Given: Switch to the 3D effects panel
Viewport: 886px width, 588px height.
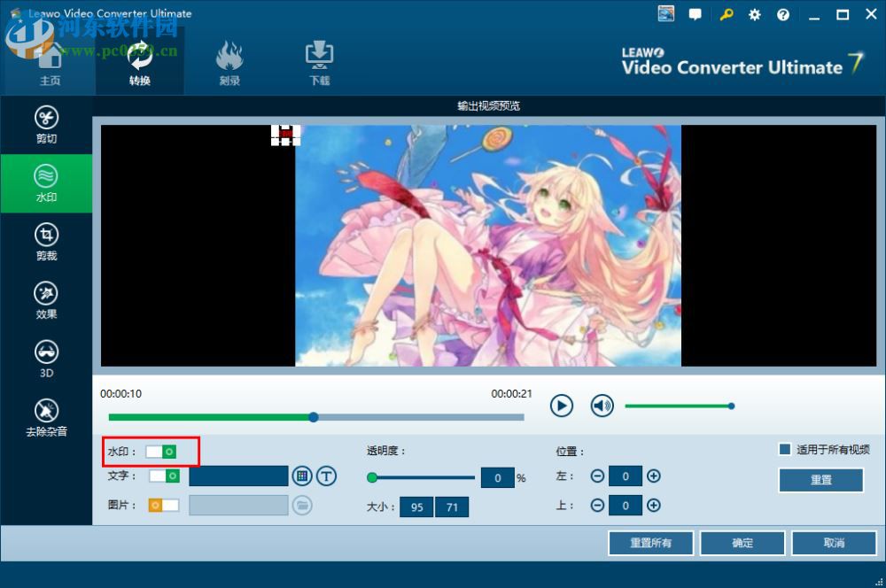Looking at the screenshot, I should coord(46,358).
